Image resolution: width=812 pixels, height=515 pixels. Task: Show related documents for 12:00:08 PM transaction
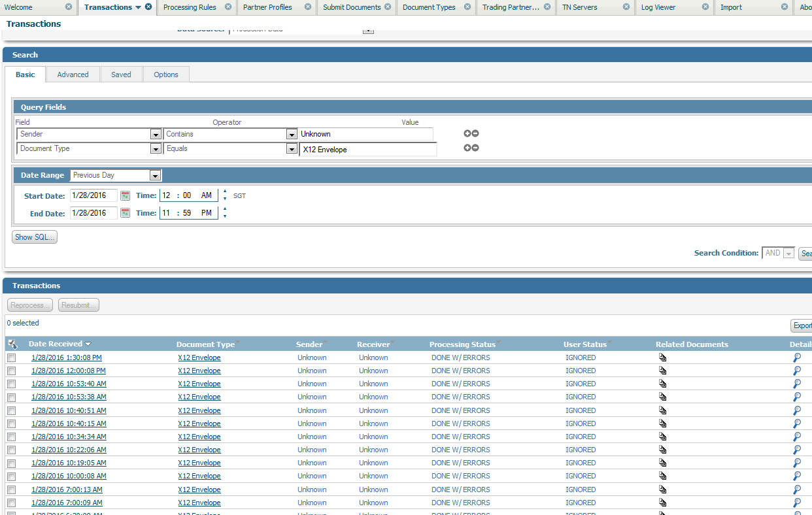[x=662, y=371]
